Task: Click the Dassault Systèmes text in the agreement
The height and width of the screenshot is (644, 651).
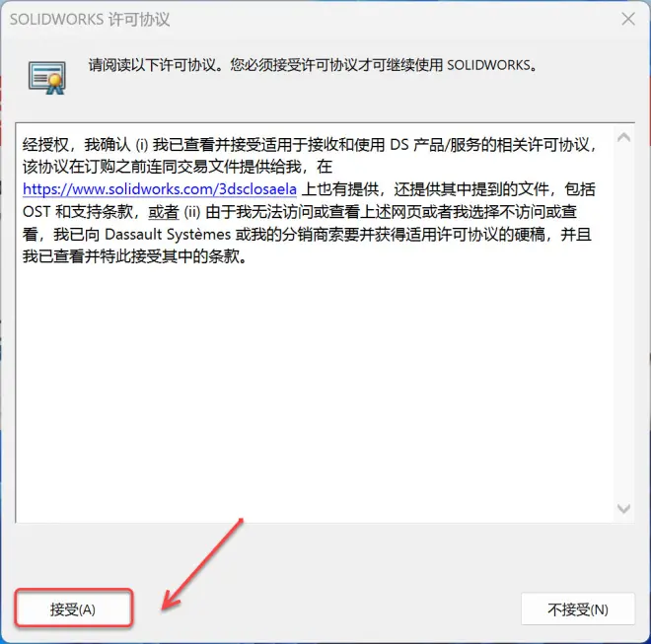Action: coord(168,235)
